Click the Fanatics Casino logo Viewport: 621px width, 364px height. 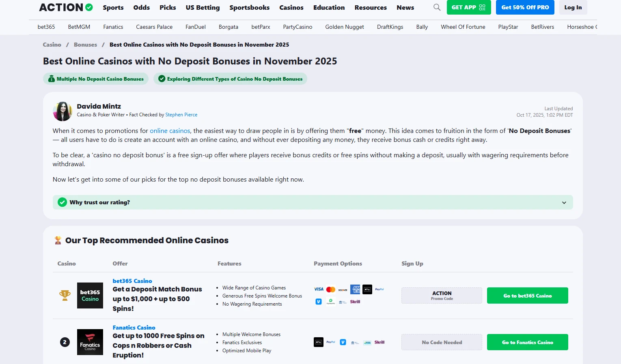[x=90, y=342]
